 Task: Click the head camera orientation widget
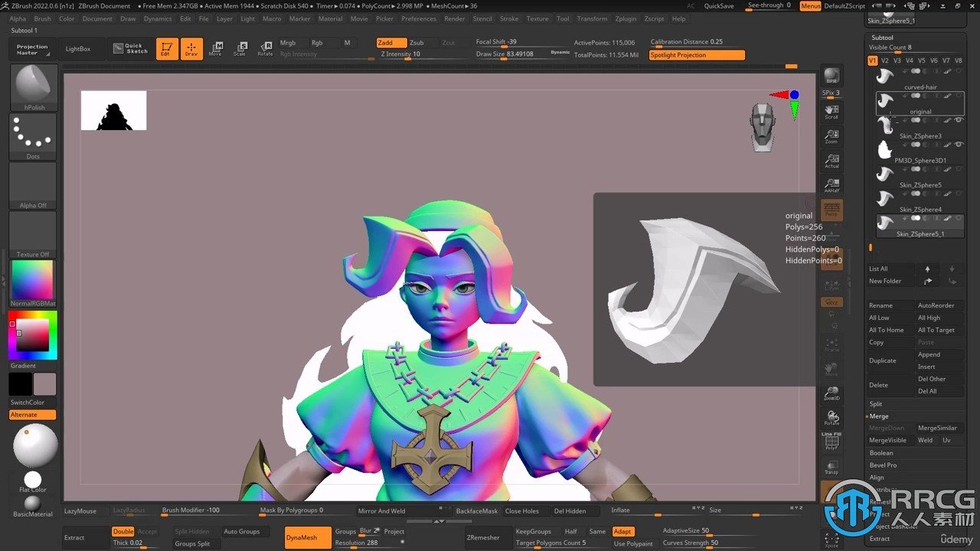762,127
